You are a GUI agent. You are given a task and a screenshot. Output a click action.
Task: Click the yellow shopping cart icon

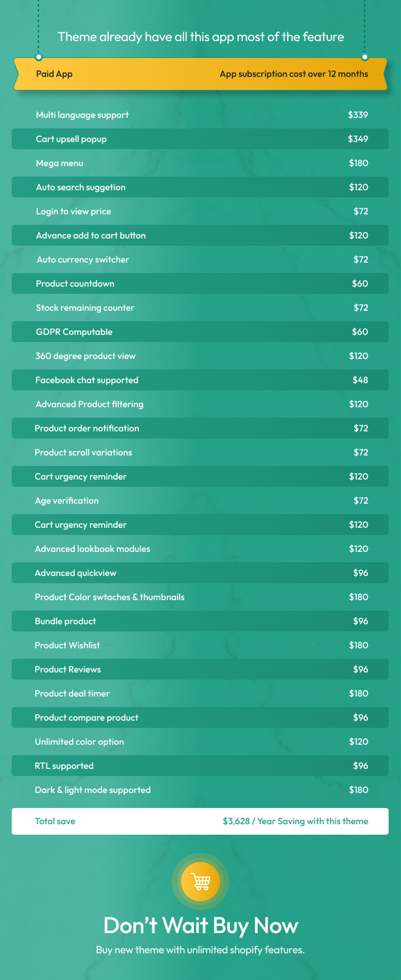point(200,882)
